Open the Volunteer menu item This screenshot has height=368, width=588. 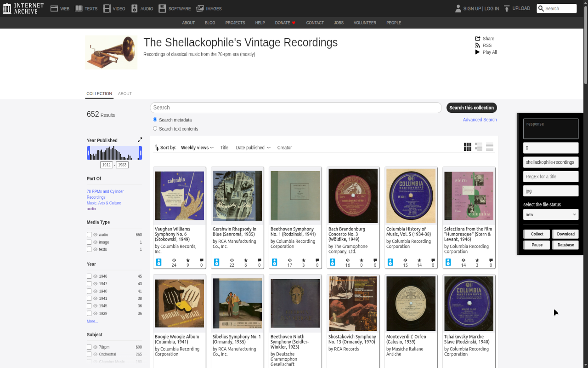[x=365, y=23]
